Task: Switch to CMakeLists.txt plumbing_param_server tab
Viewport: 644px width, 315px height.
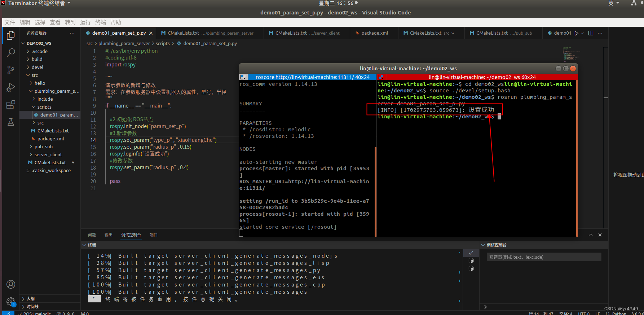Action: point(210,33)
